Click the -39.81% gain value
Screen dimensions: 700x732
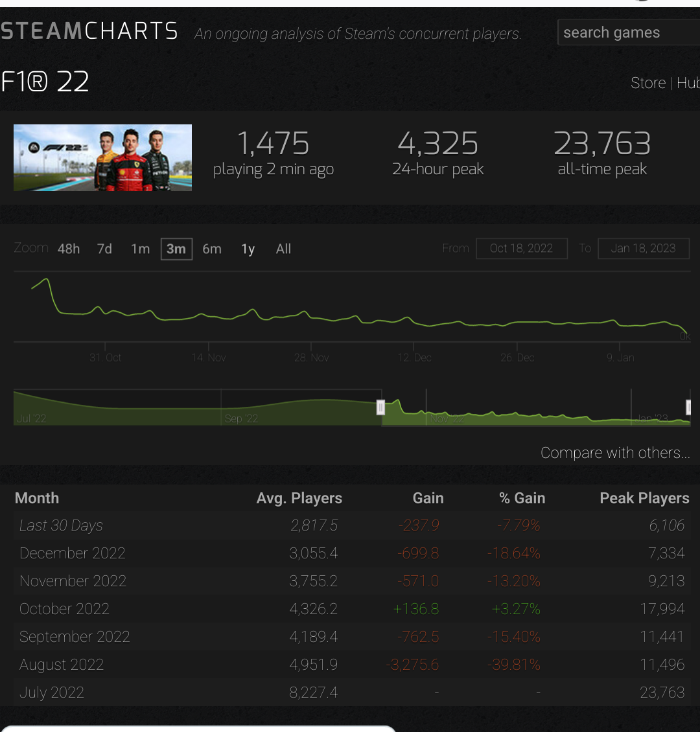[514, 665]
